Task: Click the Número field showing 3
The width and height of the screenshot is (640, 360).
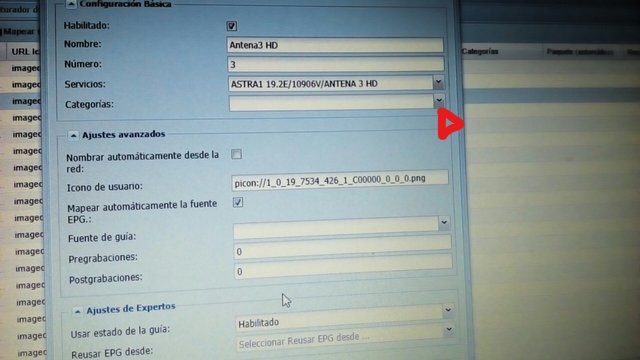Action: click(336, 64)
